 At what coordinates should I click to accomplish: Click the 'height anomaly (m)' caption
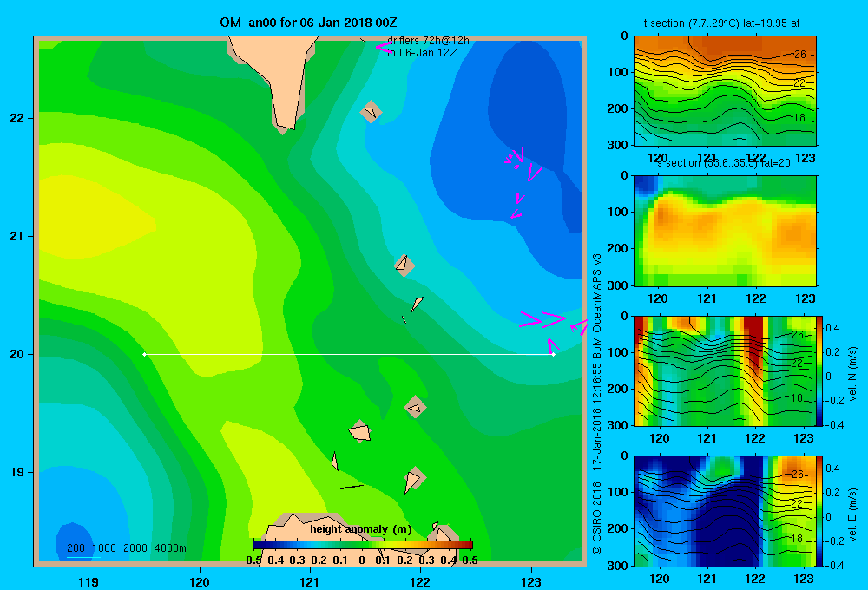(x=361, y=529)
